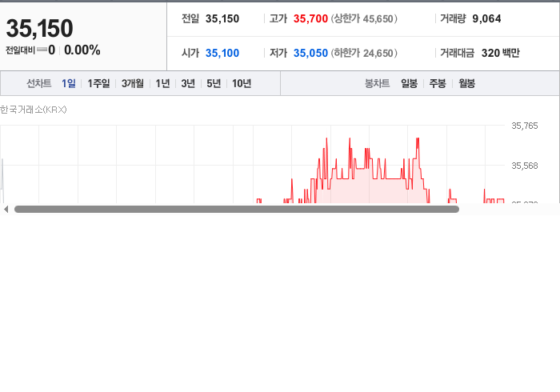Click the 35,765 axis label
The width and height of the screenshot is (560, 392).
pos(525,126)
